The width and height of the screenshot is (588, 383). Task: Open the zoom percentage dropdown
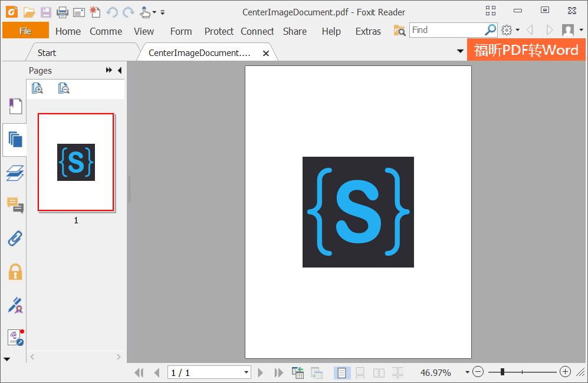tap(467, 372)
